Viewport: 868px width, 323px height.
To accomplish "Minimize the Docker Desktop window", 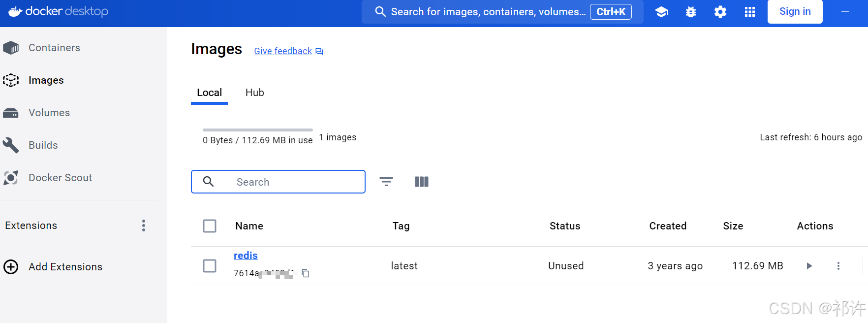I will (845, 11).
